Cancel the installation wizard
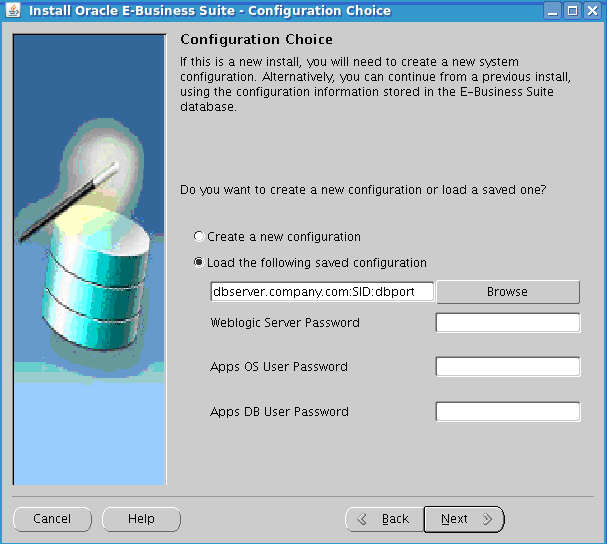 point(52,519)
